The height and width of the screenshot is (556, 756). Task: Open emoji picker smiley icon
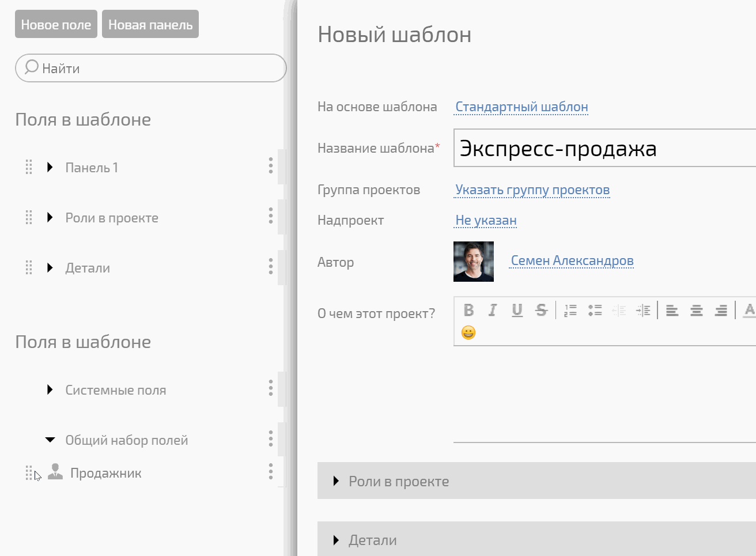click(468, 332)
